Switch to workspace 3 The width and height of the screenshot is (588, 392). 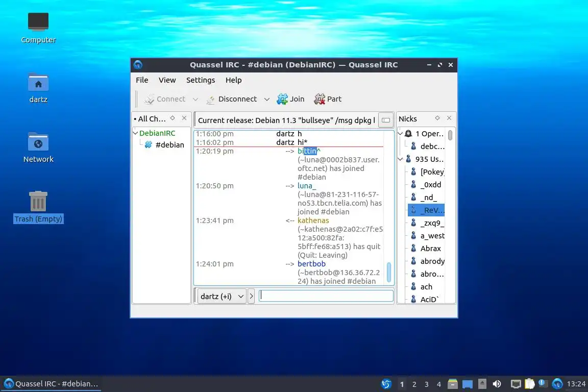pyautogui.click(x=426, y=384)
